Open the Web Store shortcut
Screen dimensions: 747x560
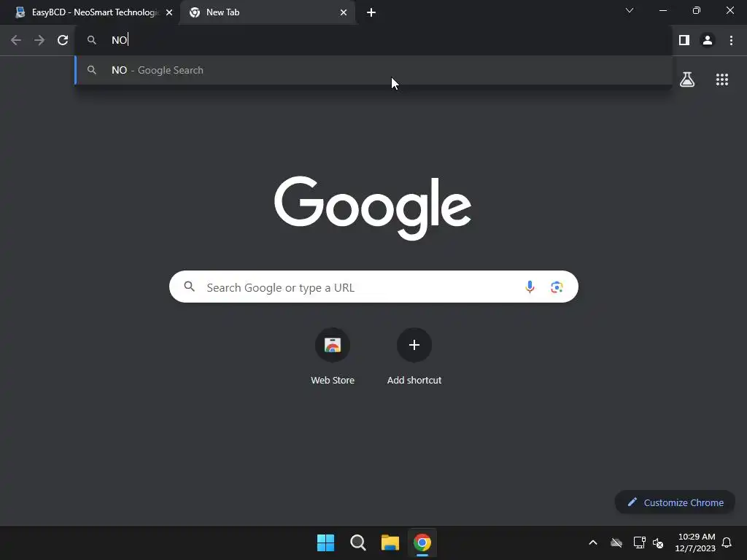[x=333, y=357]
